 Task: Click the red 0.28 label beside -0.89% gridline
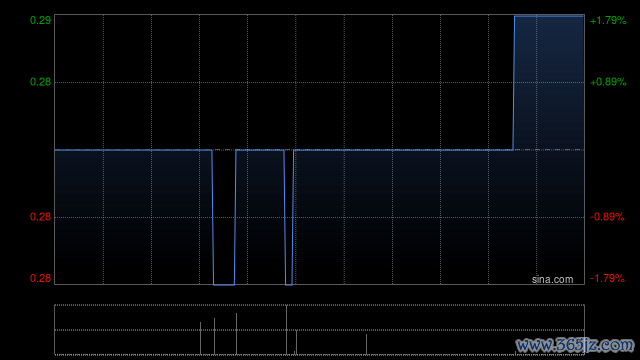(40, 217)
